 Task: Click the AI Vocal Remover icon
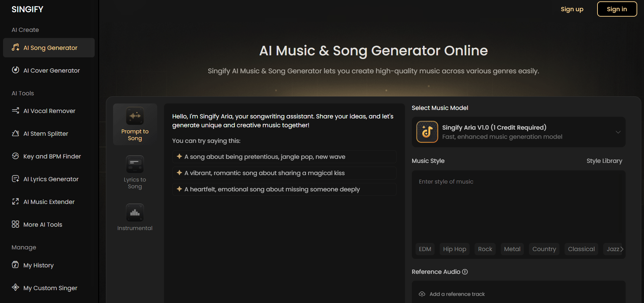pos(15,111)
